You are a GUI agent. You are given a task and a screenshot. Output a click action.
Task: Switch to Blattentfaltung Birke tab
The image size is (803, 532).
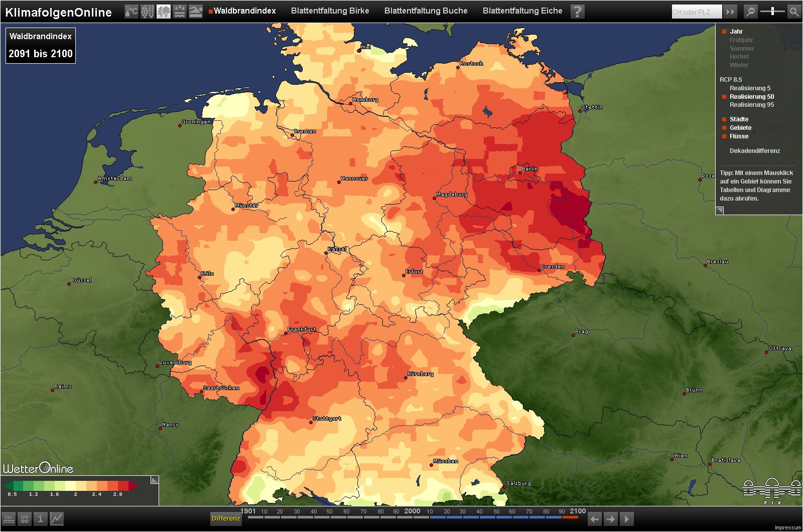click(330, 11)
